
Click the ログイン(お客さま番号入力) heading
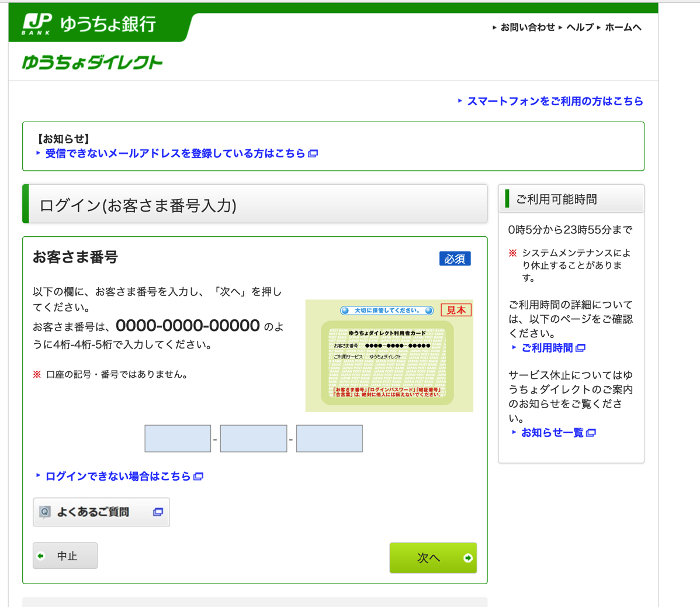(x=138, y=205)
